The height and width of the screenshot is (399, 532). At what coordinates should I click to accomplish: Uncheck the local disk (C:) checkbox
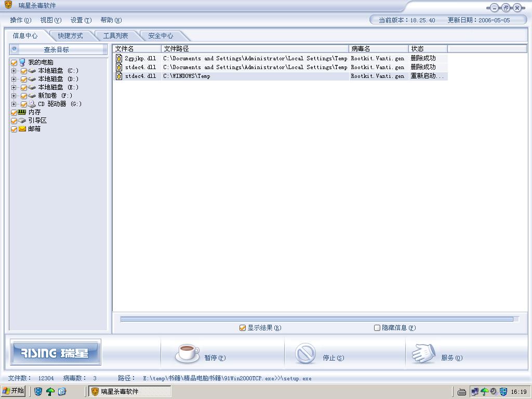pos(24,71)
